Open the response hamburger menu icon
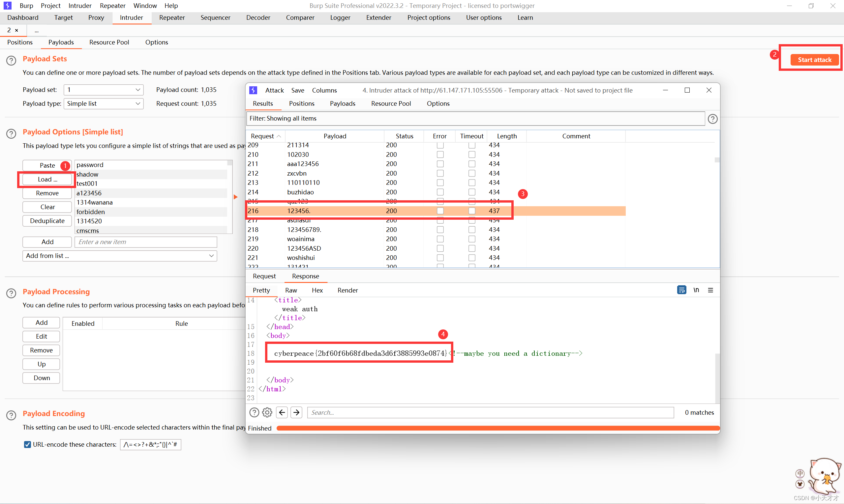This screenshot has width=844, height=504. 710,290
